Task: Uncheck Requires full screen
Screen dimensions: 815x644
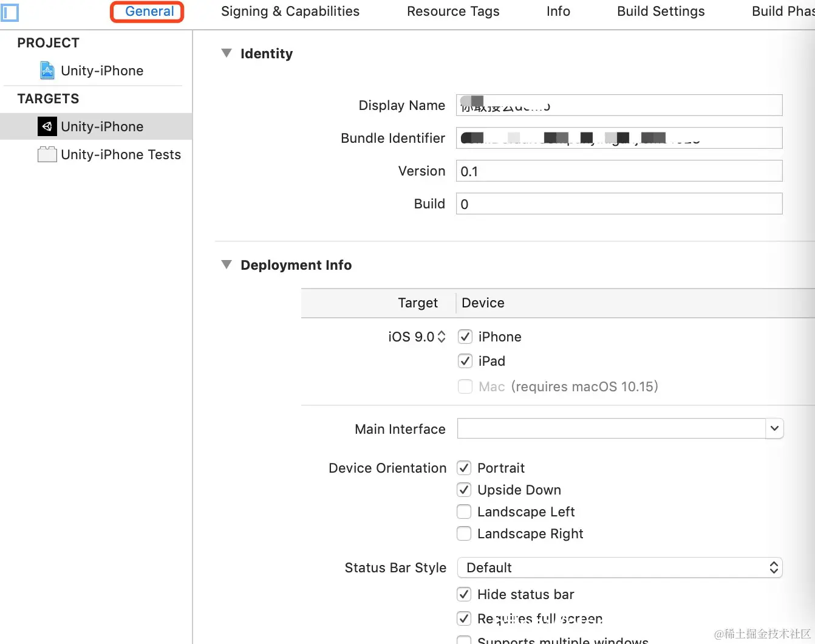Action: (464, 618)
